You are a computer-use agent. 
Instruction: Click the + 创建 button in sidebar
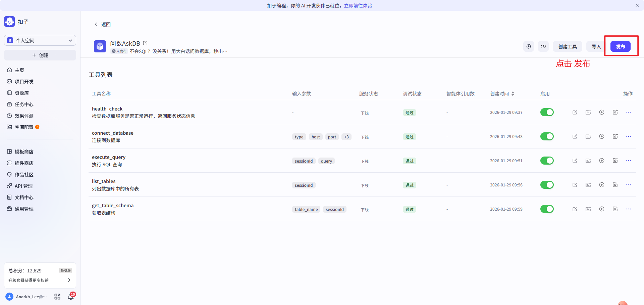pos(40,55)
